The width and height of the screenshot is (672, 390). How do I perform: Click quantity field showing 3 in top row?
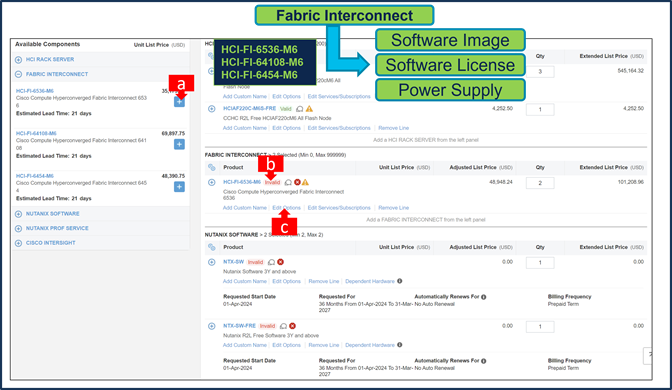click(x=540, y=72)
